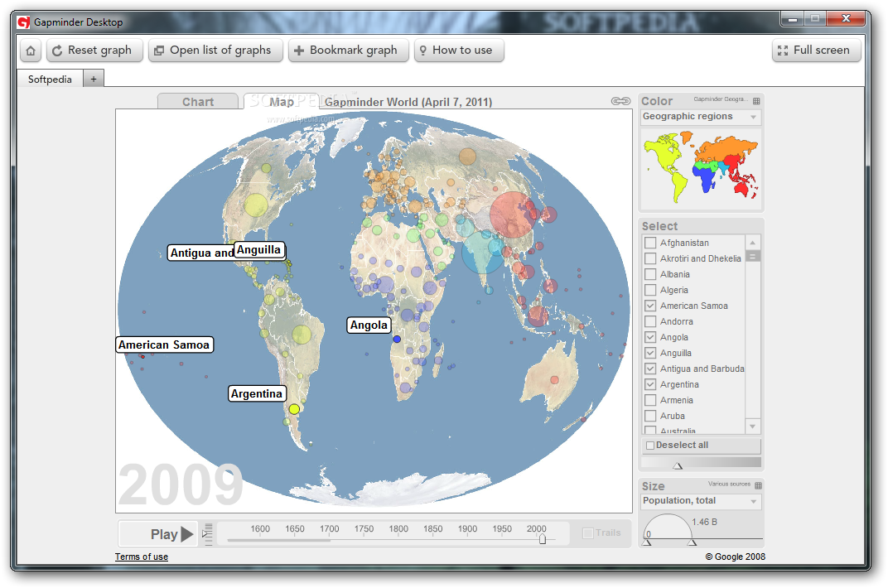Click the Australia bubble on the map

click(x=554, y=380)
